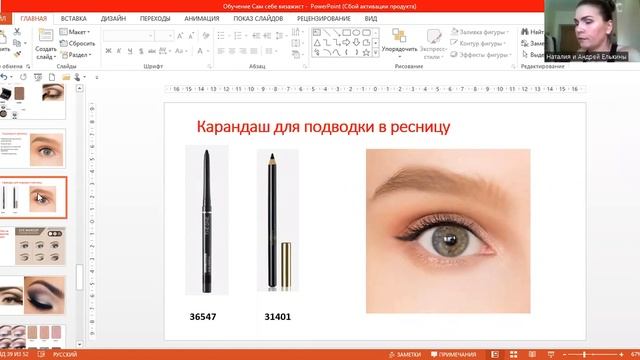
Task: Toggle strikethrough abc formatting
Action: point(152,51)
